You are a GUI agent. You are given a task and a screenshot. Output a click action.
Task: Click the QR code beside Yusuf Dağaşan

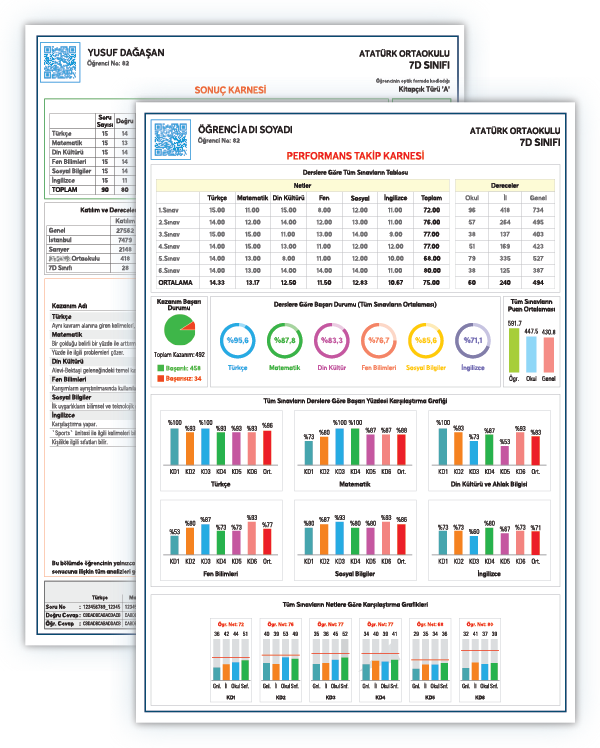pyautogui.click(x=56, y=62)
